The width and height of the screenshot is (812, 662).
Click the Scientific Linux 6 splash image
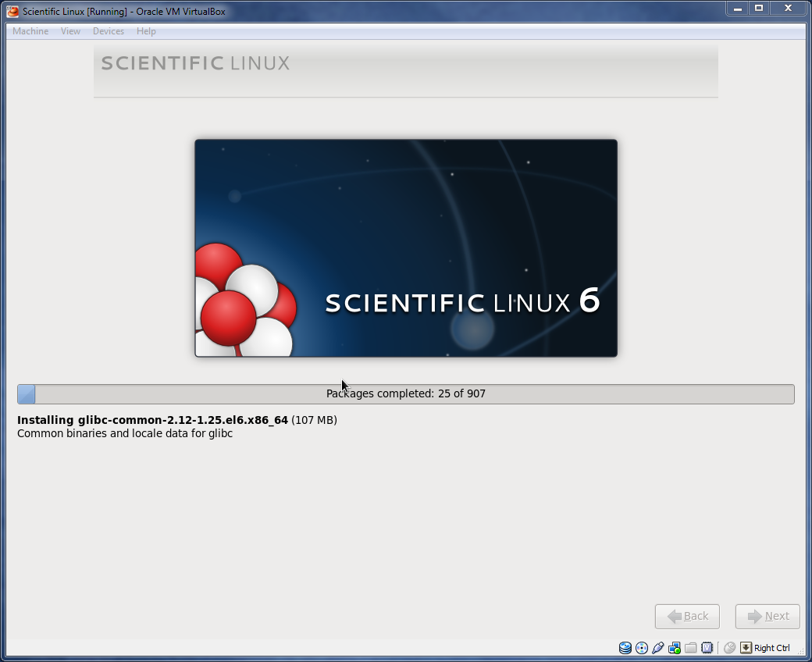[x=406, y=248]
